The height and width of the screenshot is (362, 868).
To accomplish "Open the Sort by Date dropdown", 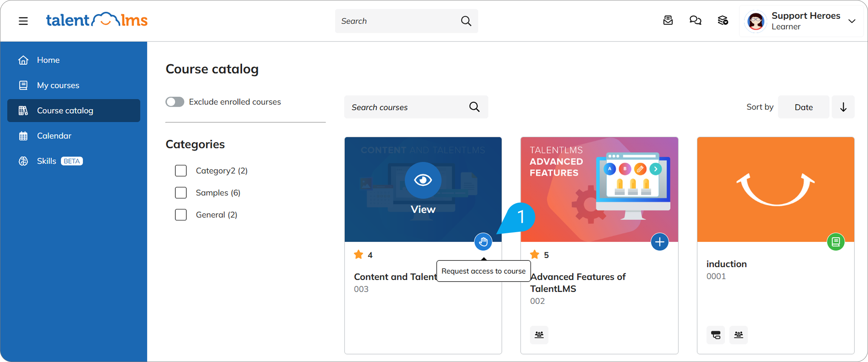I will (x=804, y=107).
